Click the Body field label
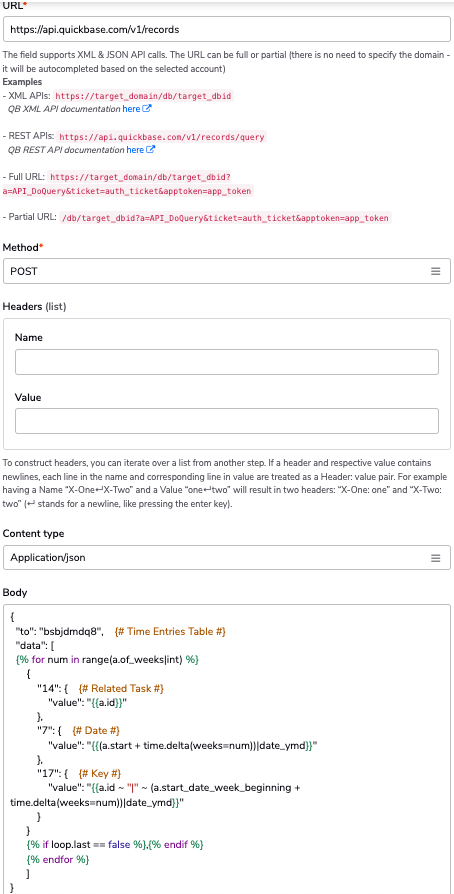 15,592
